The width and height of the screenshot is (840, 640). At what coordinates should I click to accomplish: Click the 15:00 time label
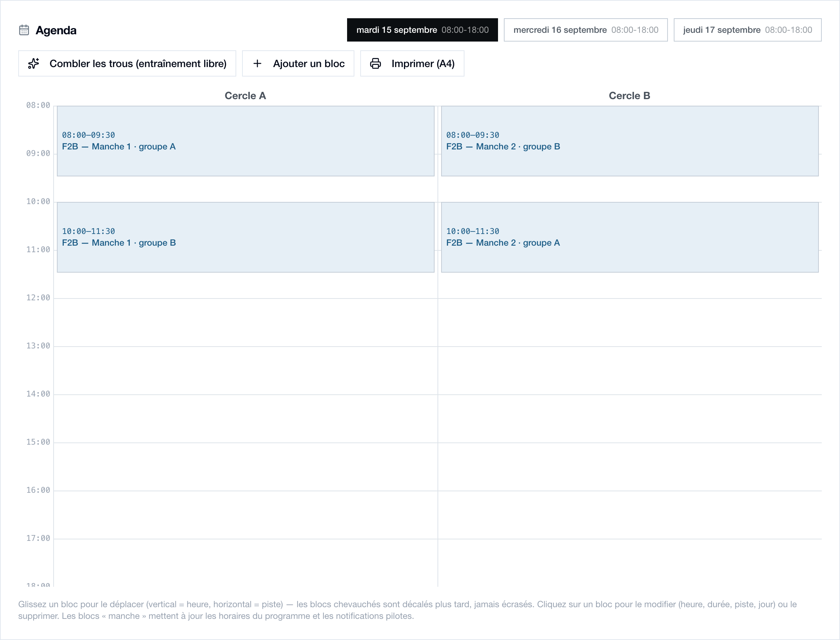coord(38,442)
